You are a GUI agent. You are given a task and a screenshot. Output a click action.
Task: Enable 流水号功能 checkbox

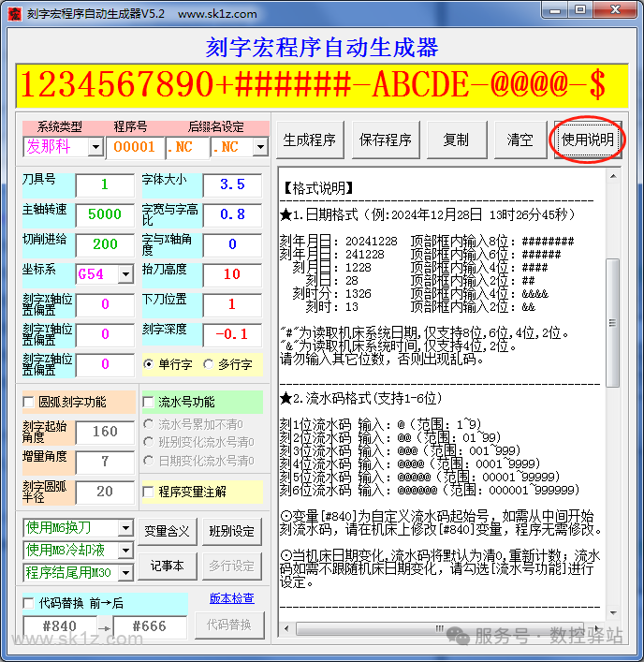[x=148, y=402]
